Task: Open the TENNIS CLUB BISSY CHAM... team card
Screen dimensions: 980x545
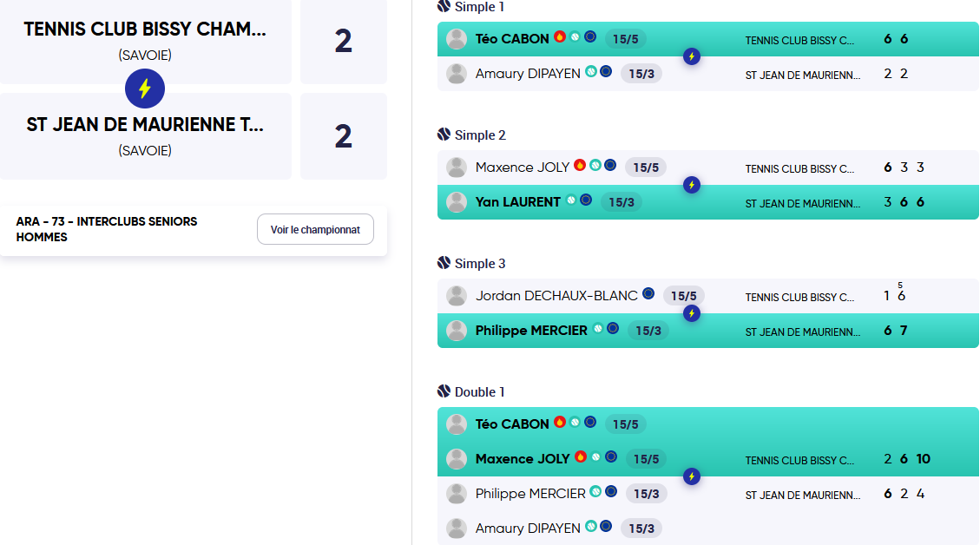Action: [145, 42]
